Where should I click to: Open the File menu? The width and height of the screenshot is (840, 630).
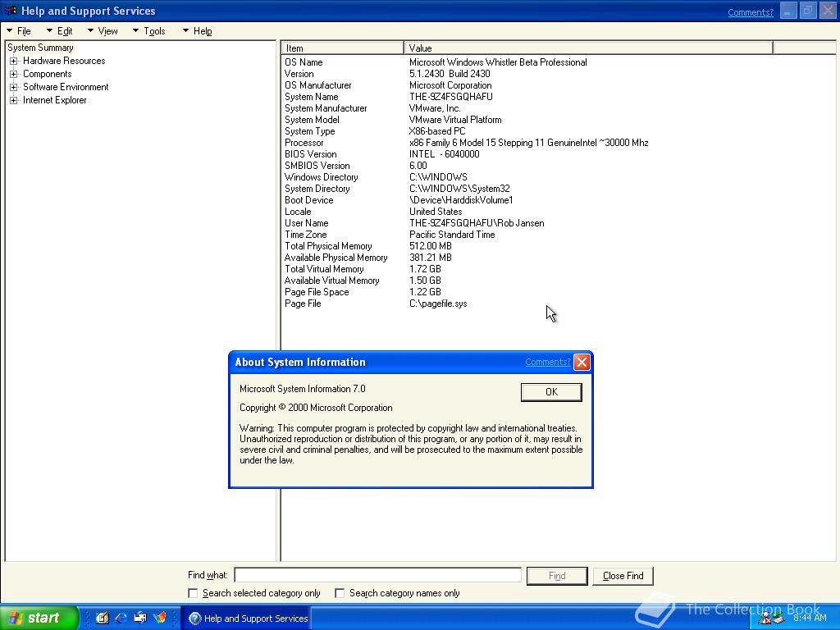[x=20, y=31]
